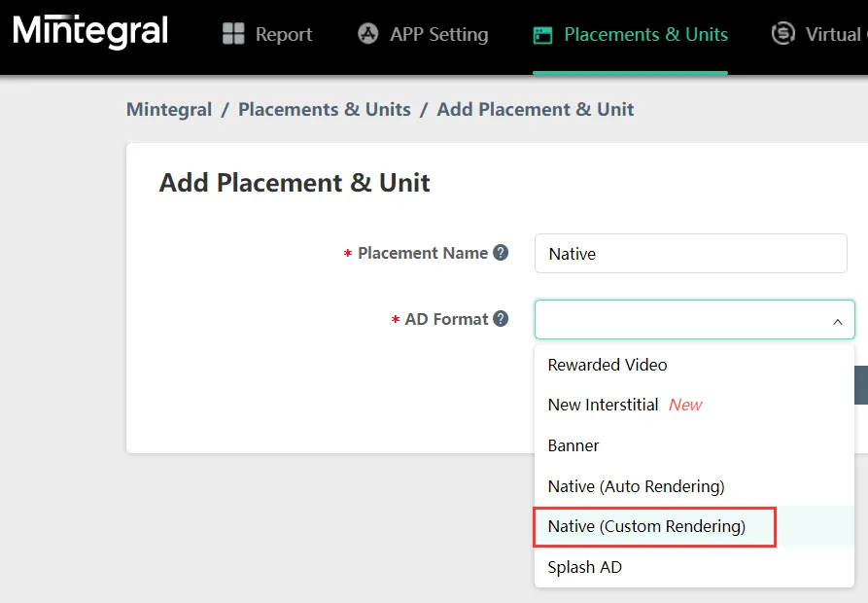The height and width of the screenshot is (603, 868).
Task: Select Native (Auto Rendering) option
Action: click(636, 486)
